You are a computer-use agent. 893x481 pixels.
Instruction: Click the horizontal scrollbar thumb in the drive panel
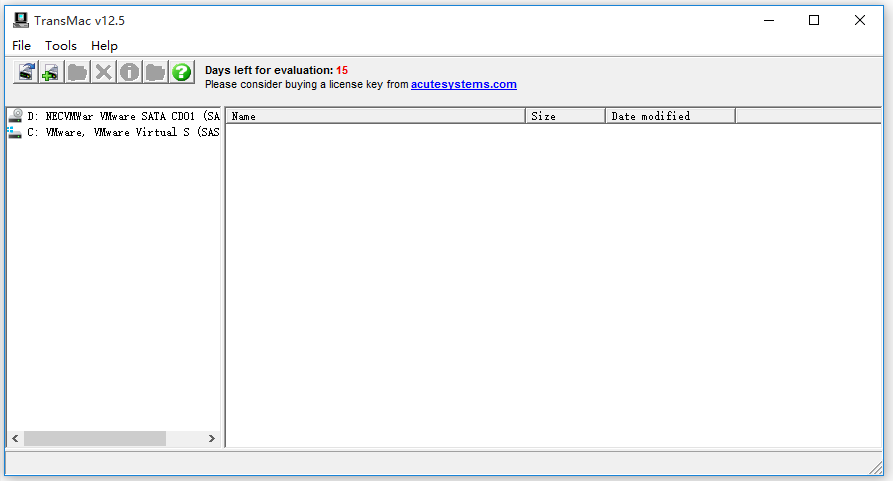pyautogui.click(x=95, y=438)
